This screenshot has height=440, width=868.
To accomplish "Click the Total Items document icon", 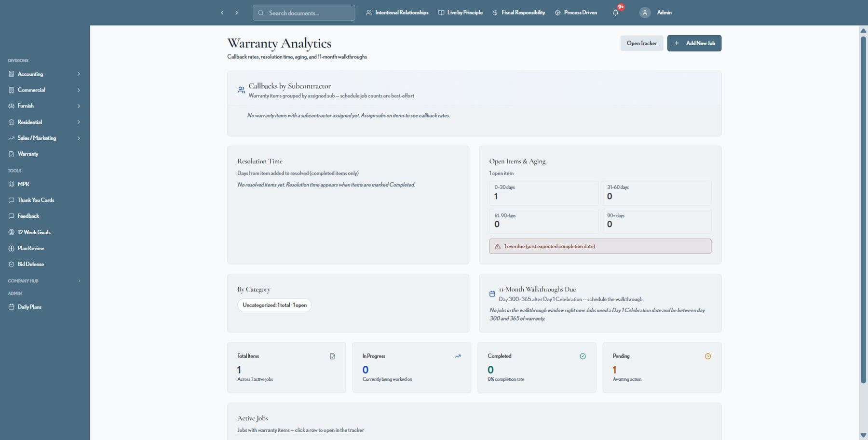I will tap(332, 357).
